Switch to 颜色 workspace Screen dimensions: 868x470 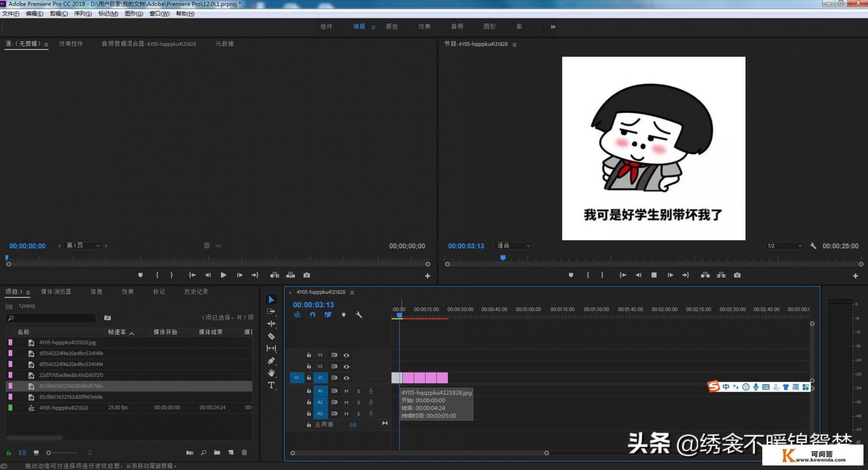click(x=392, y=27)
